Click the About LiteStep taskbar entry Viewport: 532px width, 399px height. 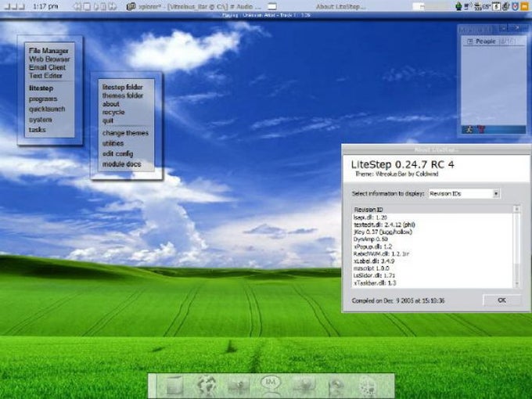pyautogui.click(x=340, y=6)
